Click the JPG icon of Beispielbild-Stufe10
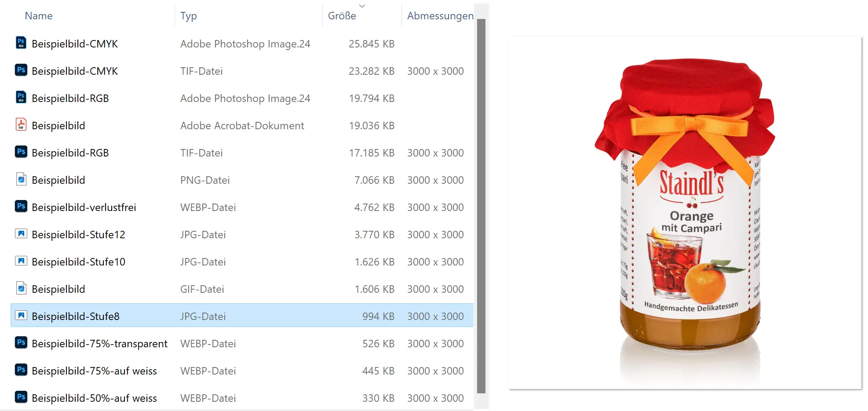Image resolution: width=868 pixels, height=411 pixels. tap(21, 261)
